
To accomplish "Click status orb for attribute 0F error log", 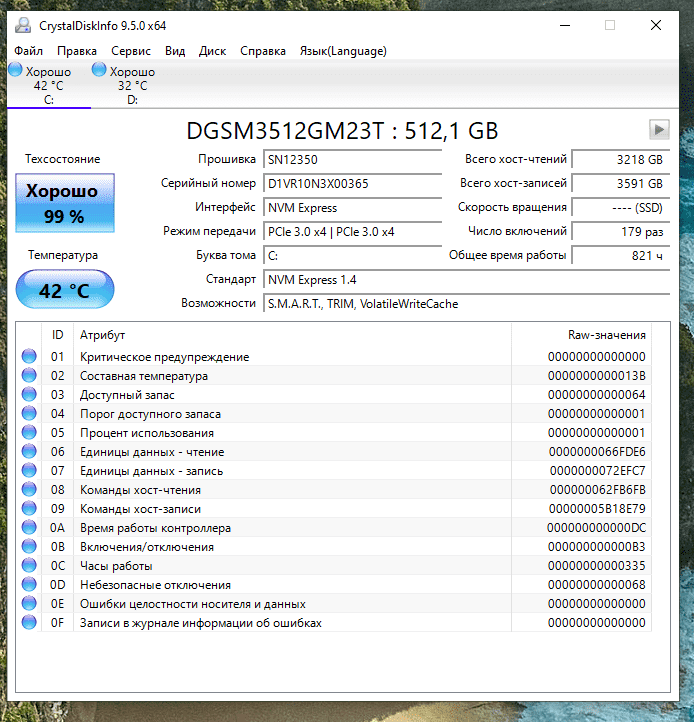I will click(29, 623).
